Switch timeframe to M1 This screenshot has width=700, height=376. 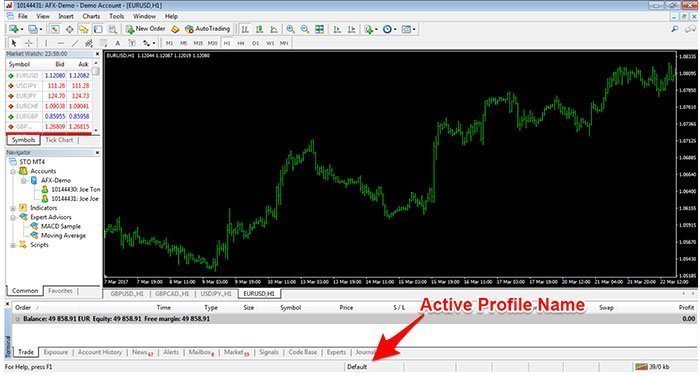coord(169,43)
